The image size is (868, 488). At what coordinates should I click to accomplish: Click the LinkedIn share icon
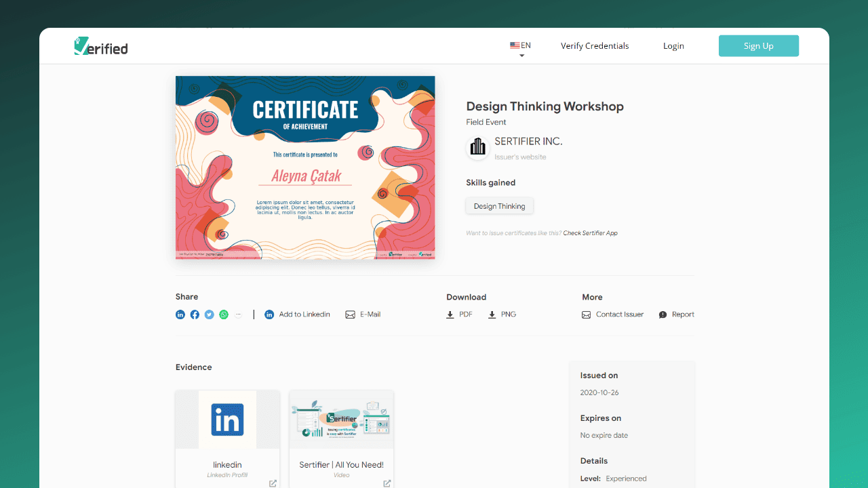click(x=180, y=314)
